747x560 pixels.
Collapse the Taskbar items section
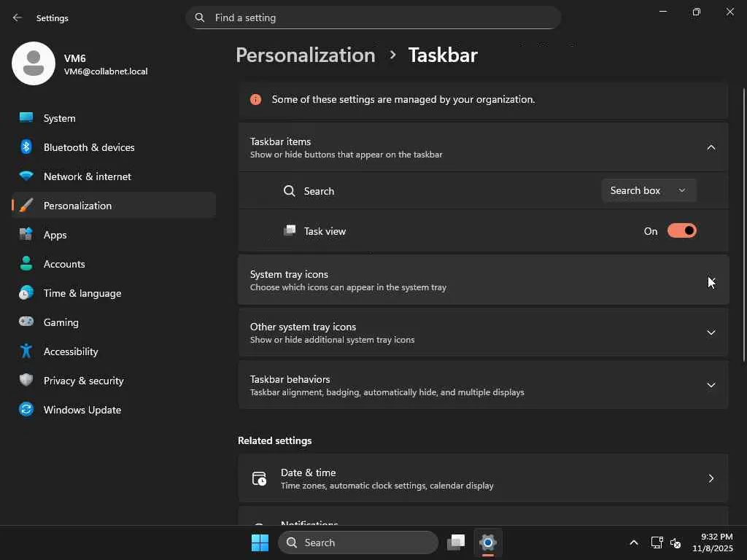[711, 147]
